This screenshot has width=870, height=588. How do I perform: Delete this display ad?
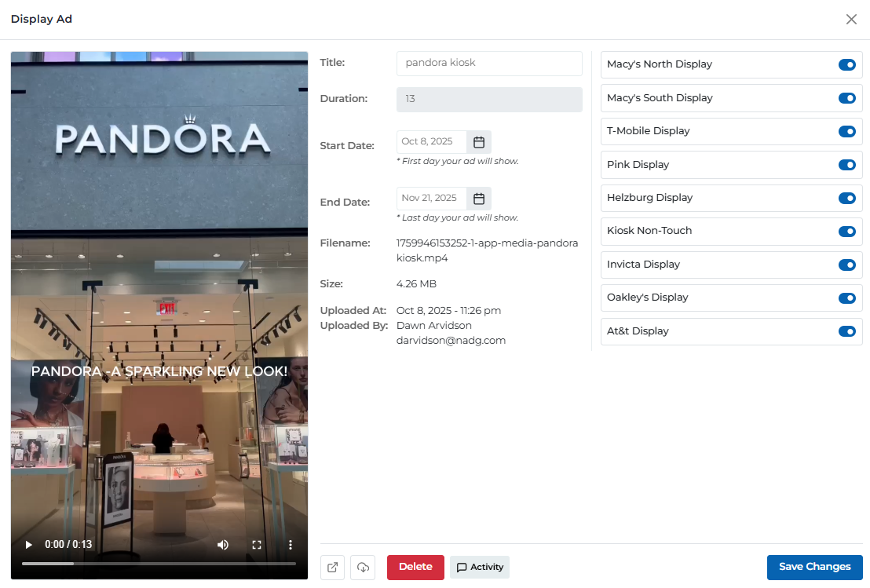point(415,568)
